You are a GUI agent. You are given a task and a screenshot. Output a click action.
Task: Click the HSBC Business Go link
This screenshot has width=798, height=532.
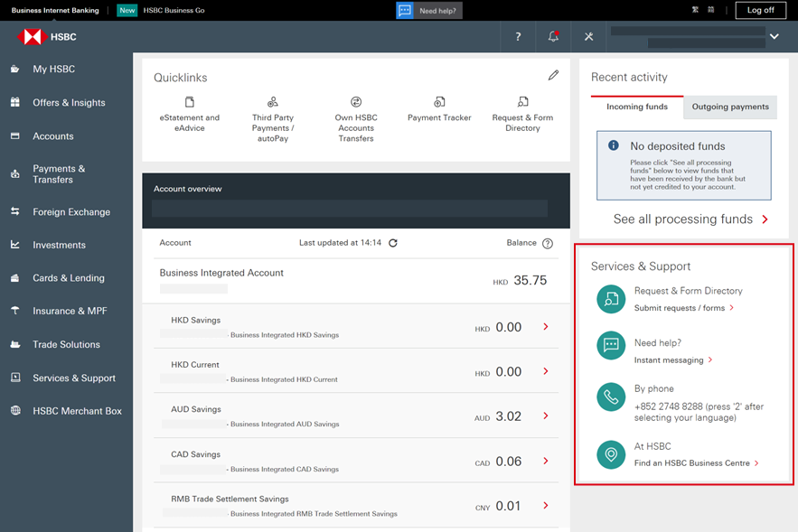(x=174, y=10)
